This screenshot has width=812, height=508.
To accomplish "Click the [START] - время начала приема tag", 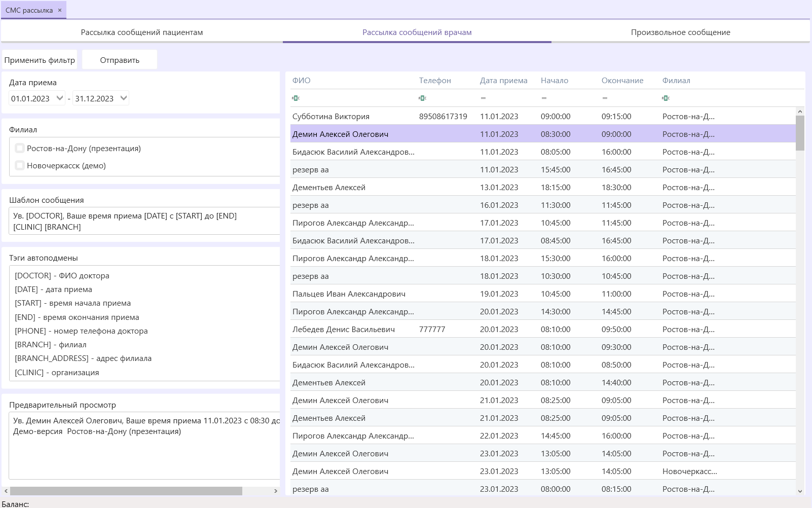I will pos(72,303).
